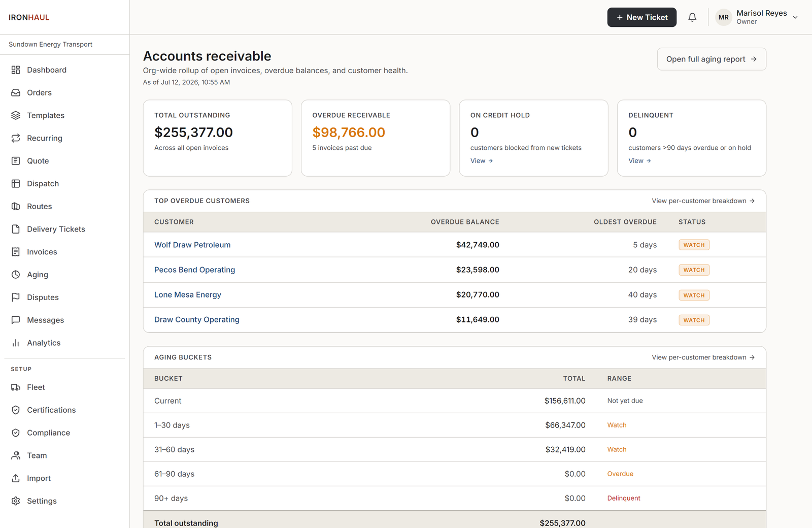Click the Fleet truck icon
Screen dimensions: 812x528
[16, 387]
